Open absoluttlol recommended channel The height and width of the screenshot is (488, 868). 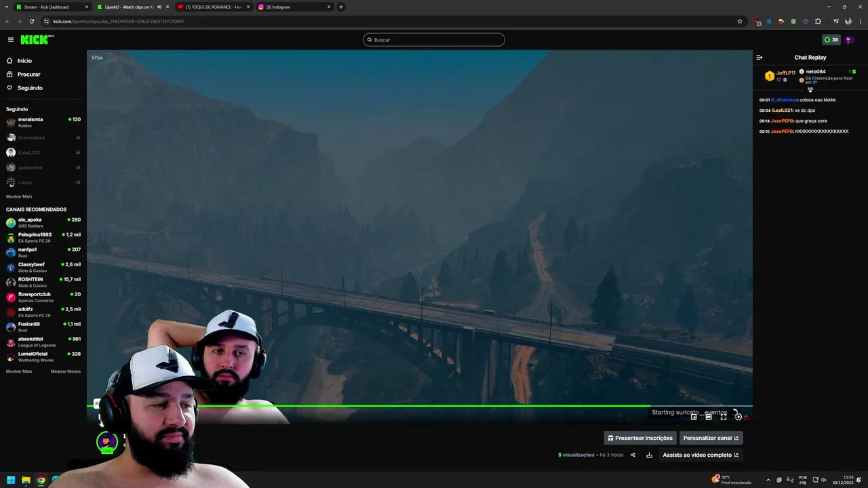pos(43,342)
